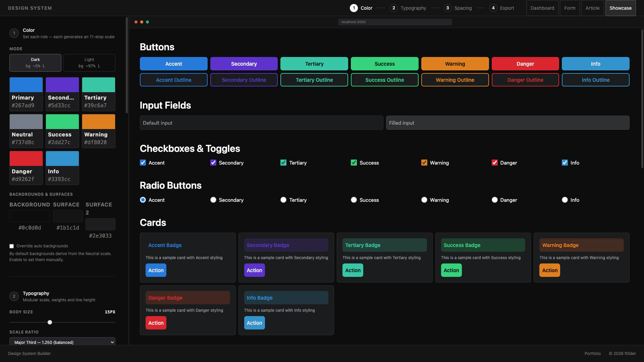Open the Article preview tab
Image resolution: width=644 pixels, height=362 pixels.
click(x=592, y=8)
